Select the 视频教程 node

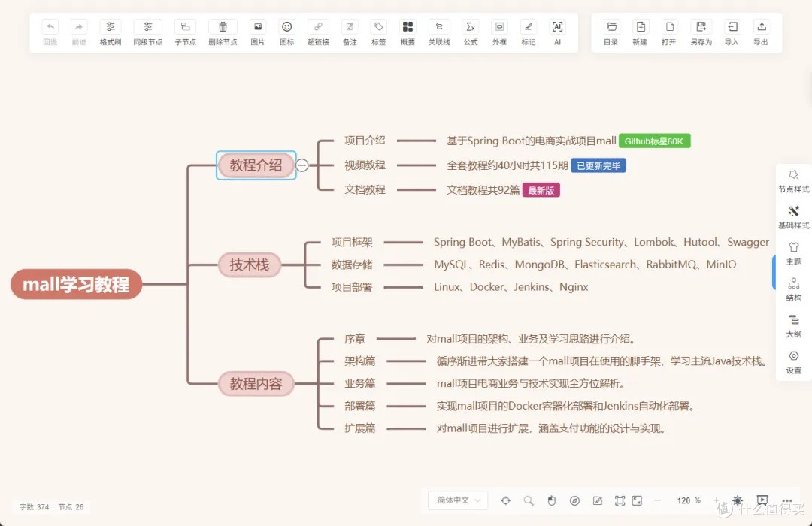click(365, 165)
